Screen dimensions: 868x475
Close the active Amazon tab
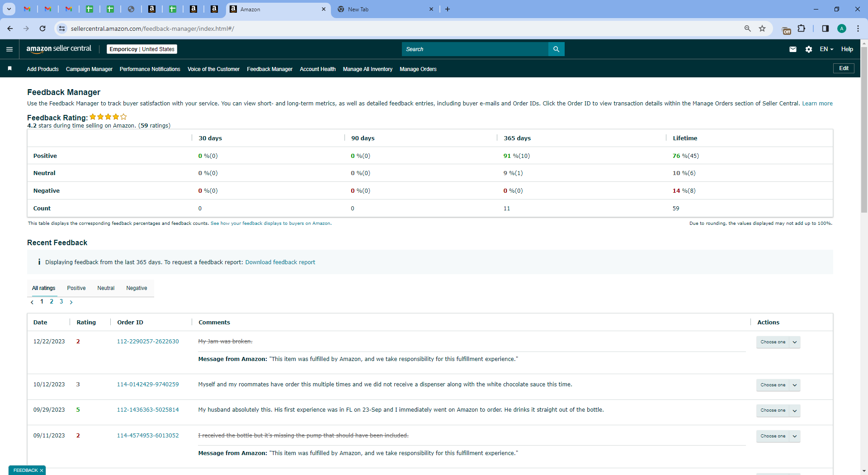(324, 9)
